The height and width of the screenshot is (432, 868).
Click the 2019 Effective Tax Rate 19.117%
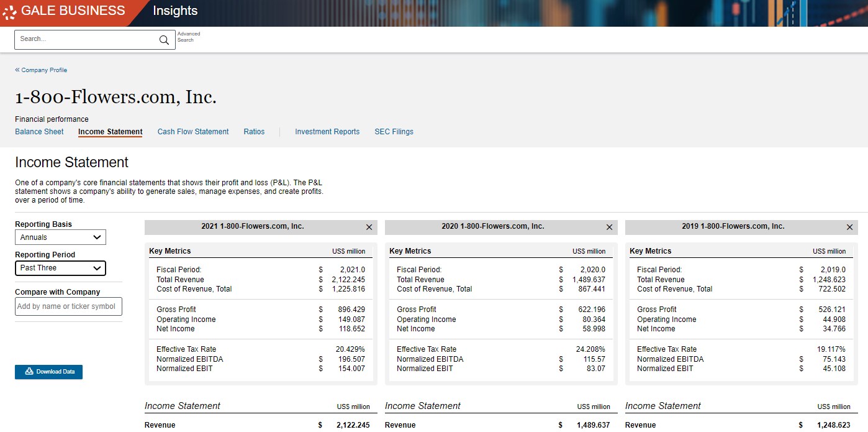831,349
